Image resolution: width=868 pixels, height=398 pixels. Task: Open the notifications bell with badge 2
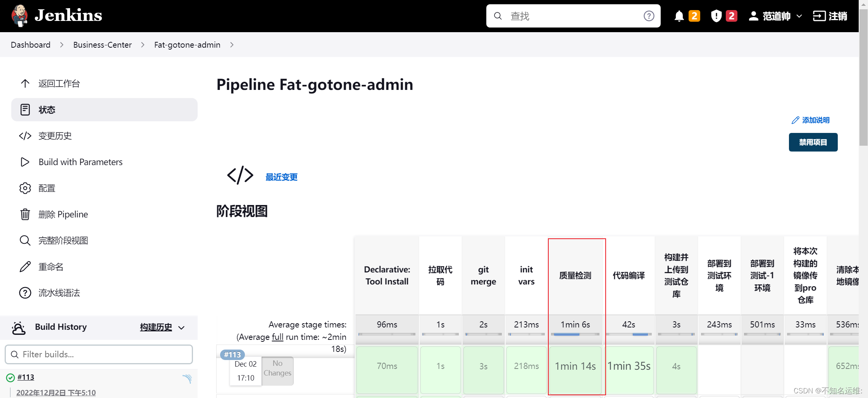point(679,16)
